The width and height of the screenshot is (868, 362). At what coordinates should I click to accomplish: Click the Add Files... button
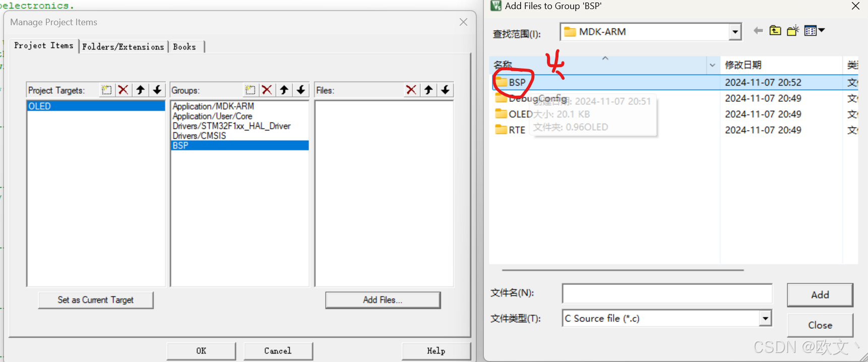pos(383,300)
